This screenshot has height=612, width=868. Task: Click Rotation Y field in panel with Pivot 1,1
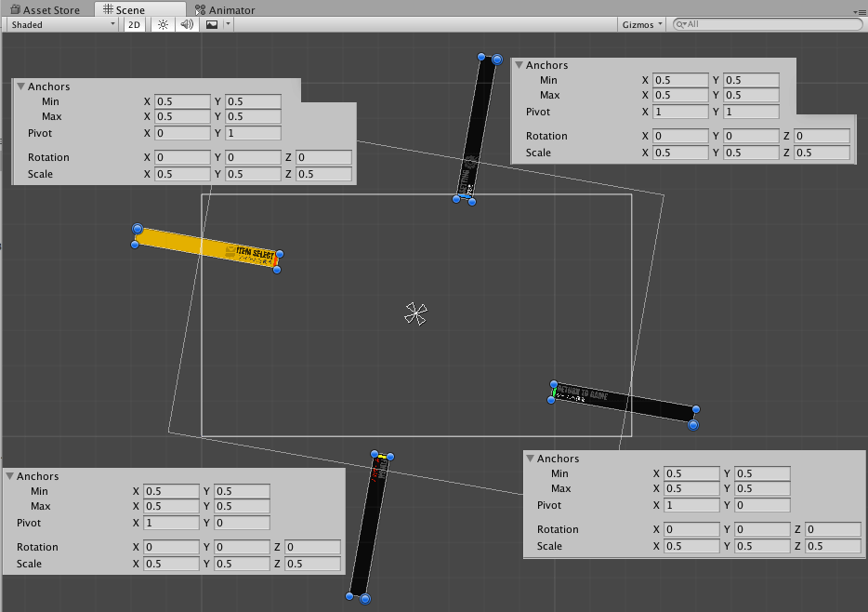click(751, 136)
